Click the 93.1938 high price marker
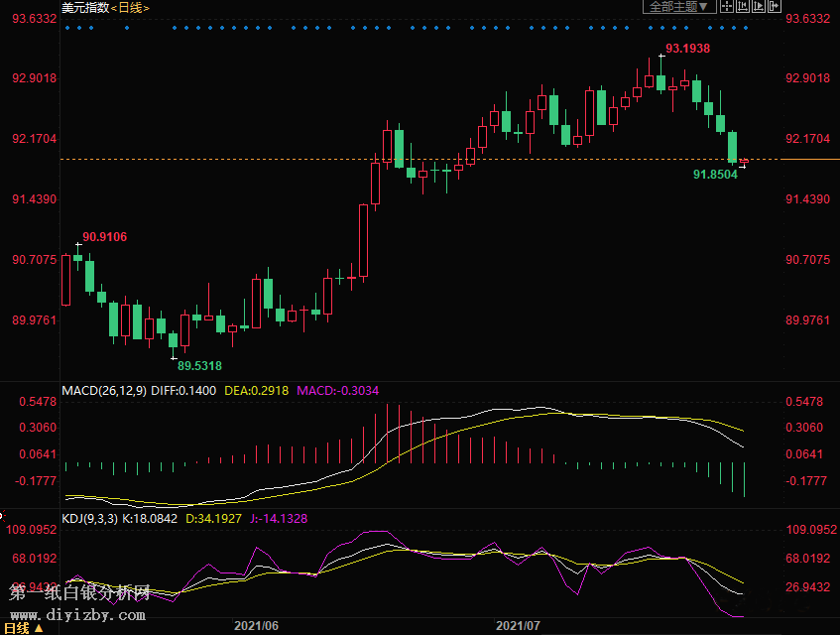This screenshot has height=635, width=840. (x=687, y=48)
